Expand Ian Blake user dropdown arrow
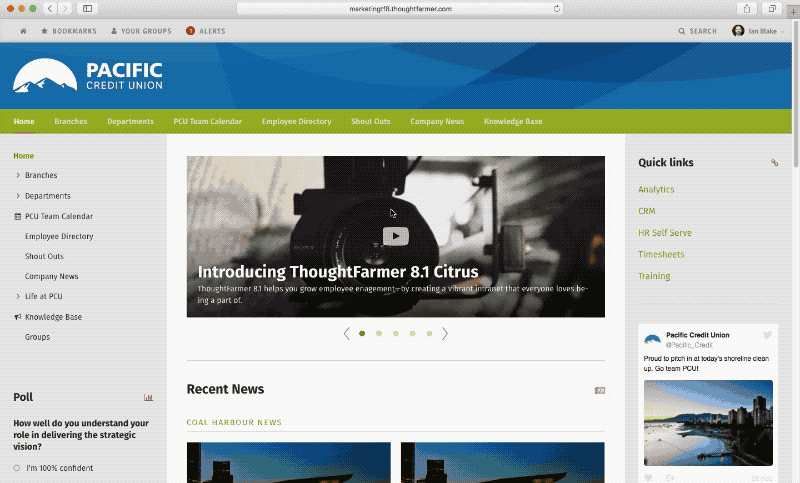 coord(783,32)
